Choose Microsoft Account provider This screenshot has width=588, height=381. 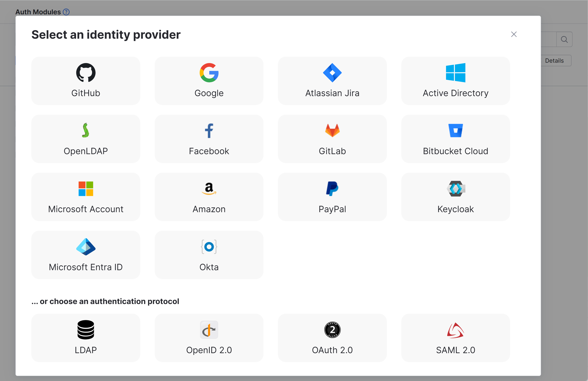[x=85, y=197]
